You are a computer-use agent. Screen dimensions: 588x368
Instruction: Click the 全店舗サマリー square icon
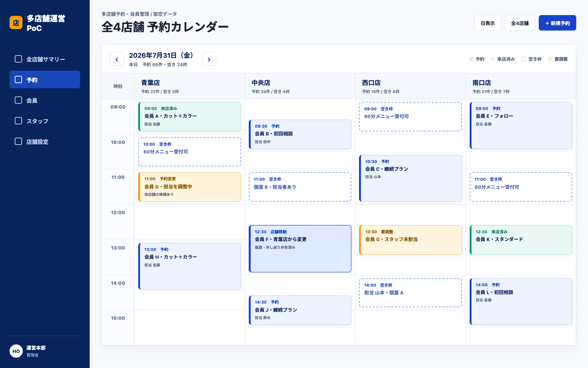tap(18, 59)
